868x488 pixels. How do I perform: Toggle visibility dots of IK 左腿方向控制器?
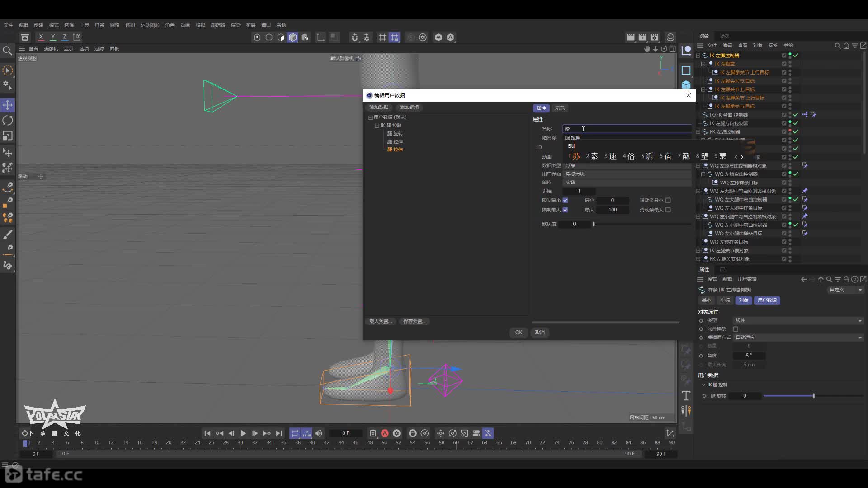790,123
